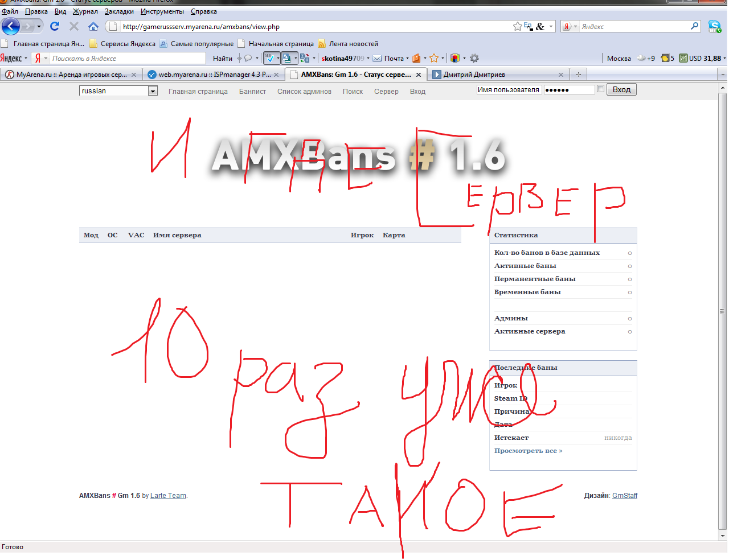The width and height of the screenshot is (729, 560).
Task: Bookmark this page with the star icon
Action: [517, 26]
